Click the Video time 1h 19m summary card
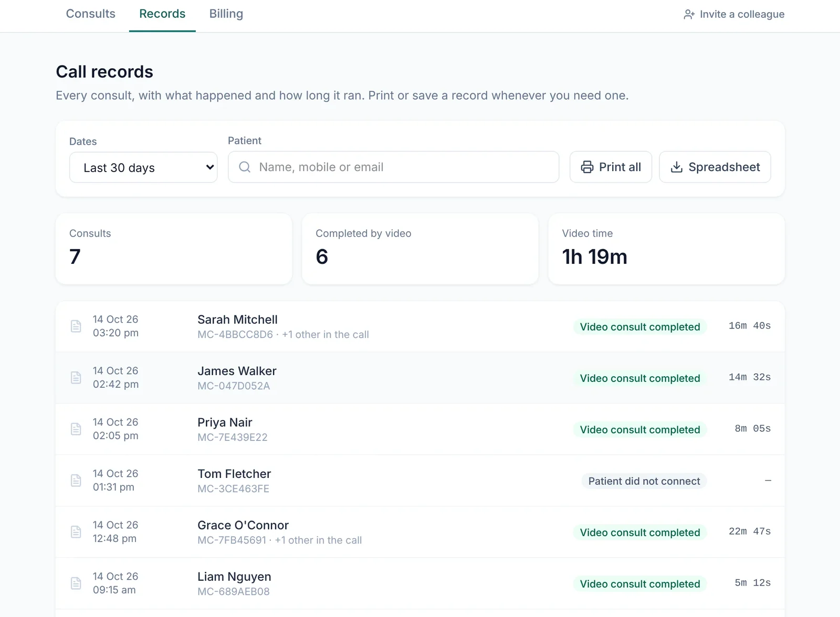This screenshot has height=617, width=840. pos(666,249)
